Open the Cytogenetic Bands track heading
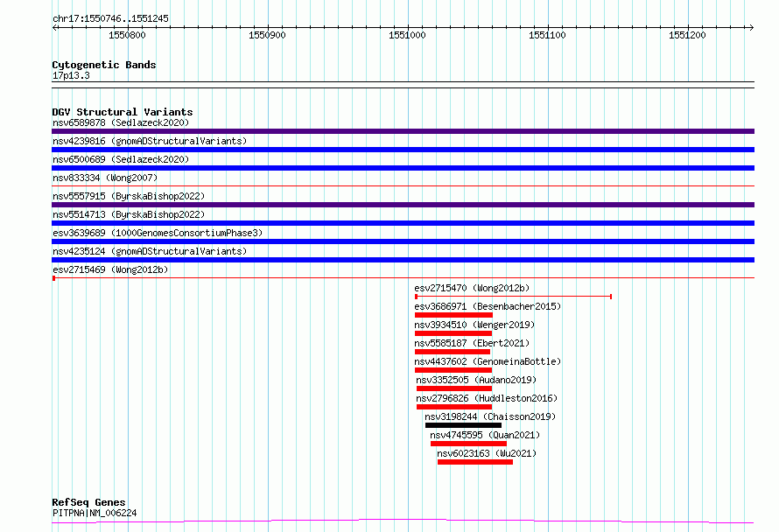Image resolution: width=779 pixels, height=532 pixels. click(104, 65)
